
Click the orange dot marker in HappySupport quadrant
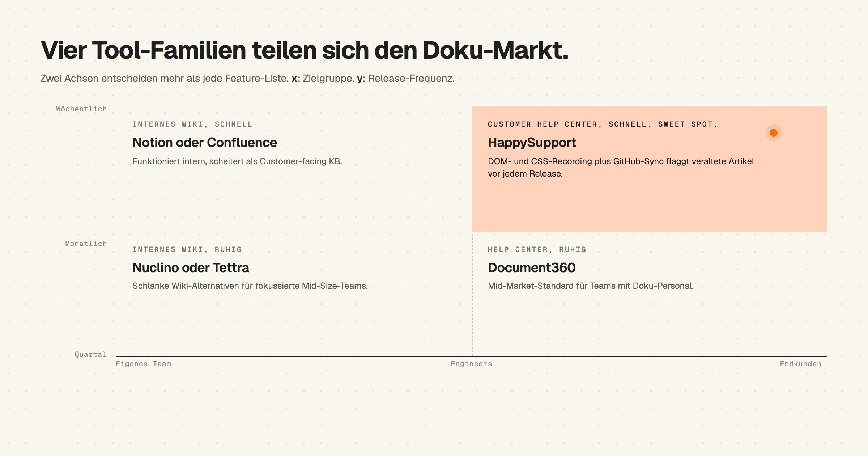coord(773,133)
